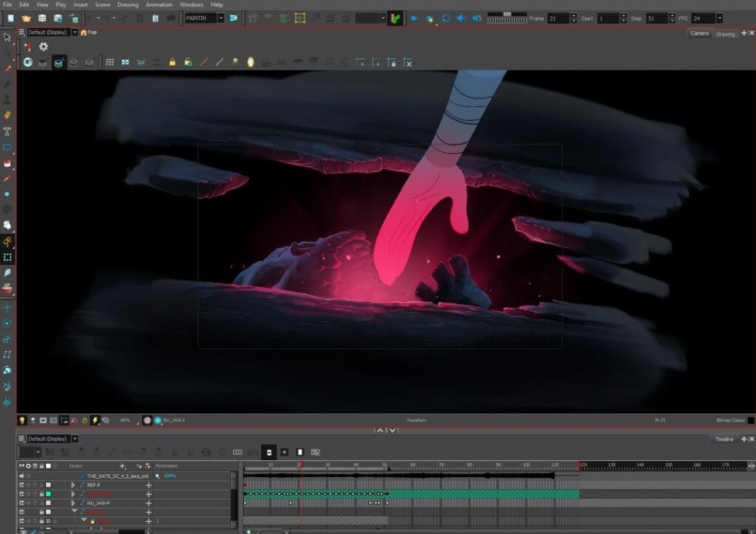Viewport: 756px width, 534px height.
Task: Pick the Brush tool
Action: [7, 68]
